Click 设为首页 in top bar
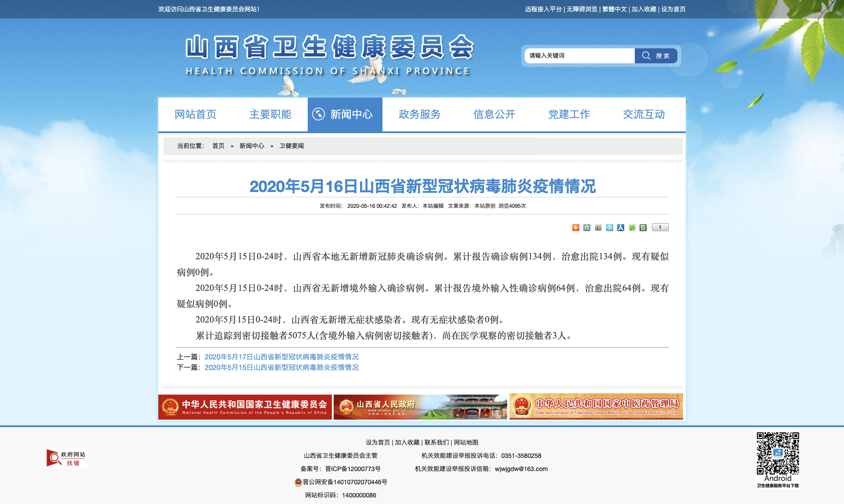The width and height of the screenshot is (844, 504). (673, 9)
